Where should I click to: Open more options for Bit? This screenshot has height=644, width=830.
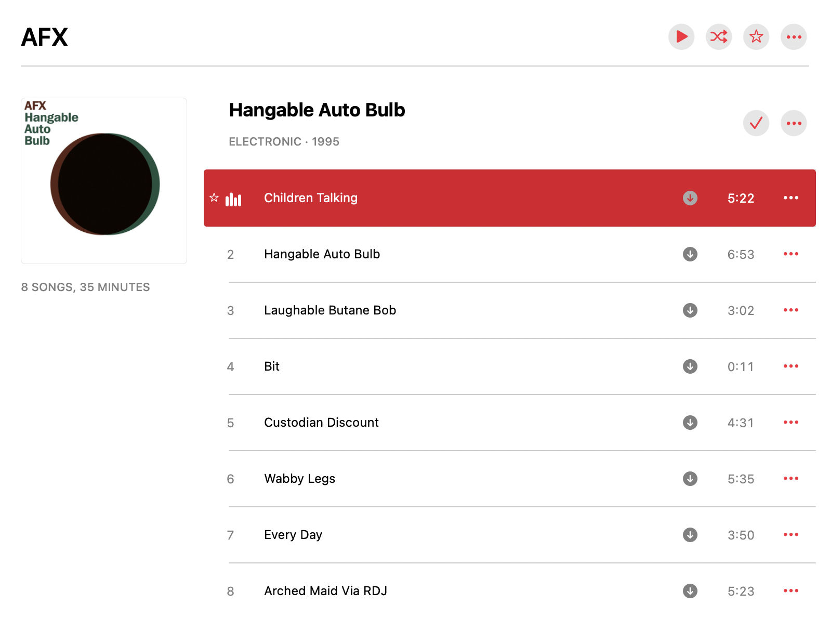click(x=791, y=366)
